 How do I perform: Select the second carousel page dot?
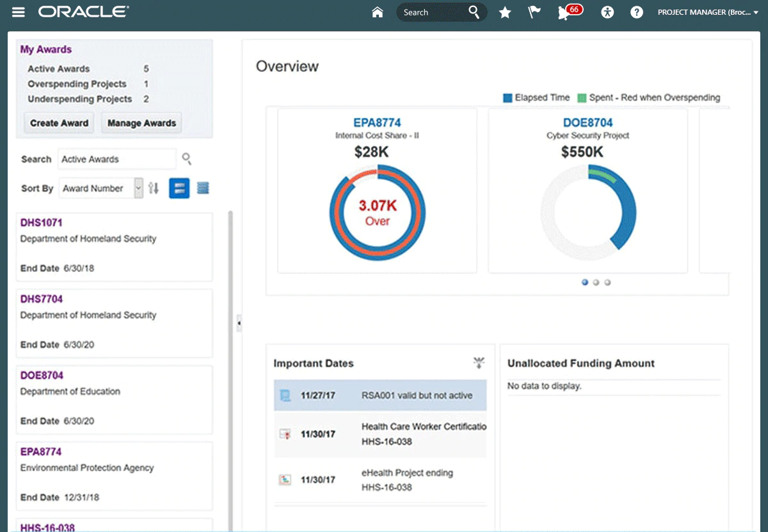(x=596, y=282)
